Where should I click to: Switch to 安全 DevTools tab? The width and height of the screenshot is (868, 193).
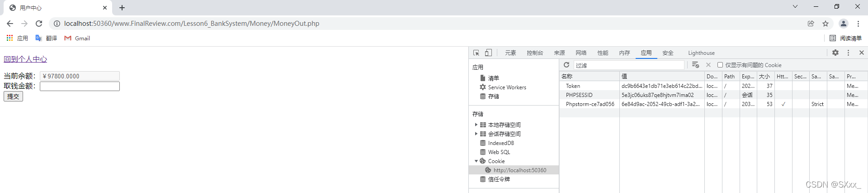click(x=668, y=53)
